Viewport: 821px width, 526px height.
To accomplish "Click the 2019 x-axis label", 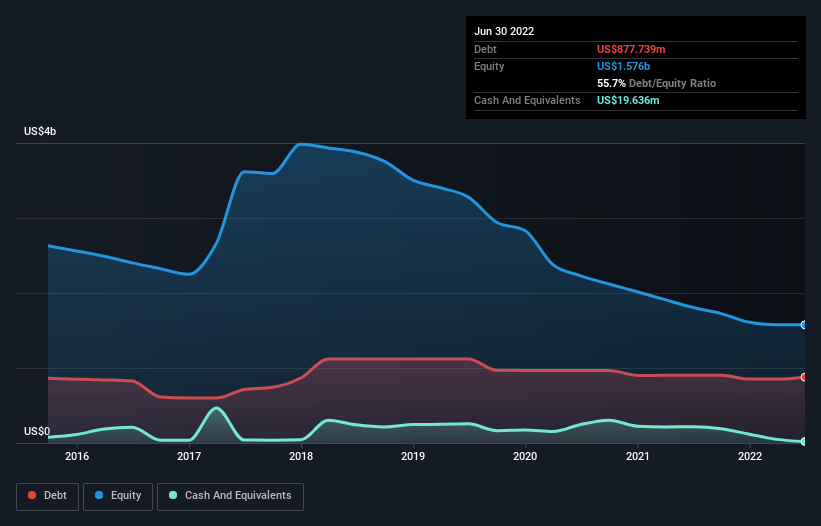I will [x=413, y=456].
